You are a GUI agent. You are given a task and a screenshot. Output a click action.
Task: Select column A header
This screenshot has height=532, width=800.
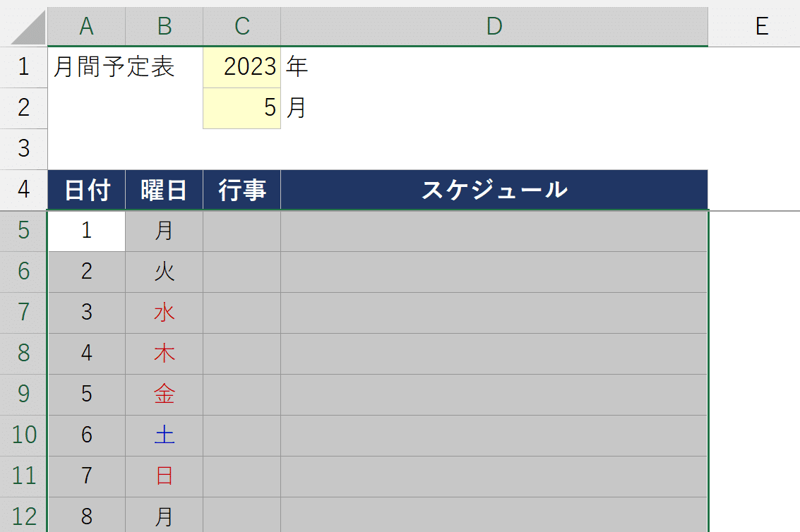(86, 26)
